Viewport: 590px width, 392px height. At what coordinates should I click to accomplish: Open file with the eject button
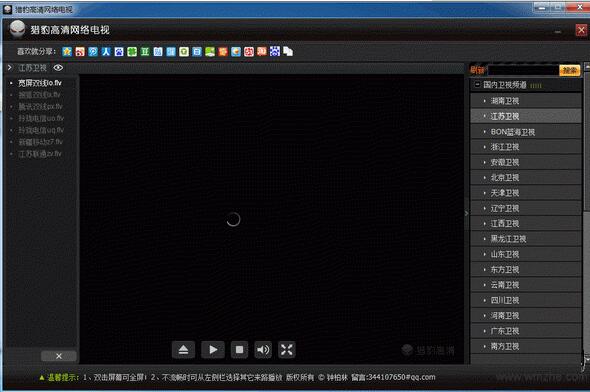[x=183, y=350]
